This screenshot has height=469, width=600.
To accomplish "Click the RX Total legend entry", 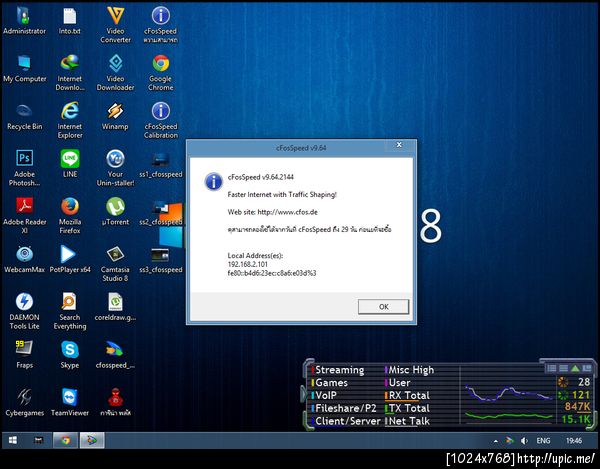I will pyautogui.click(x=409, y=396).
